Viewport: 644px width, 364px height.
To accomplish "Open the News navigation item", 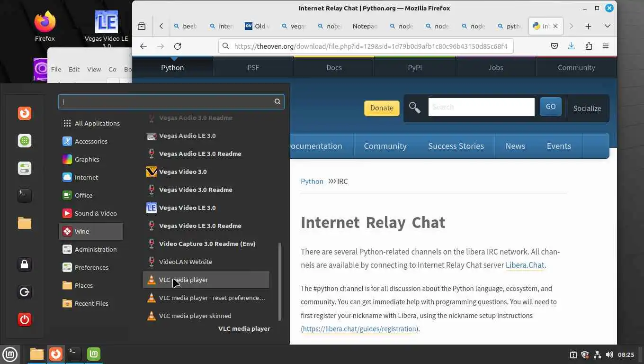I will point(515,146).
